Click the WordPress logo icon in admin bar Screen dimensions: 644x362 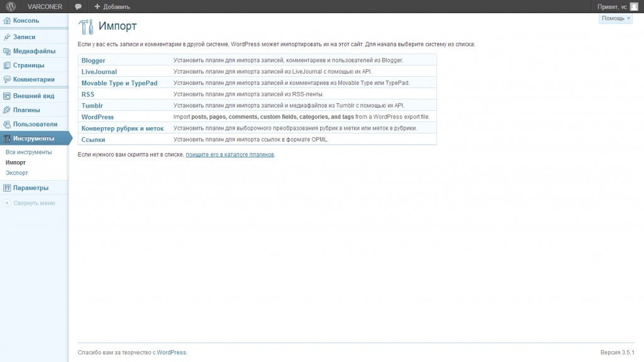(11, 6)
